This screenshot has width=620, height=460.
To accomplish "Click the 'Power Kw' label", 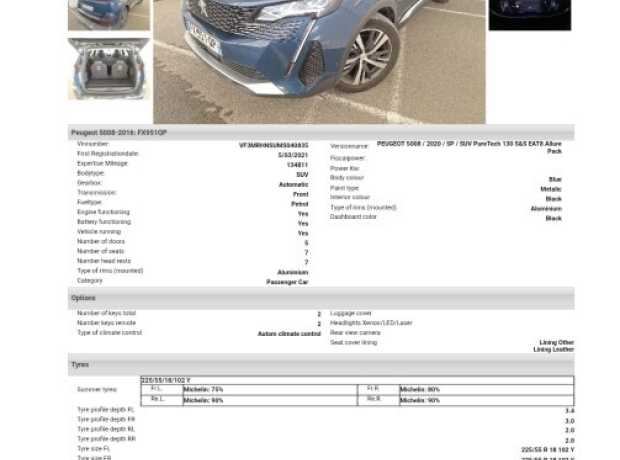I will point(344,168).
